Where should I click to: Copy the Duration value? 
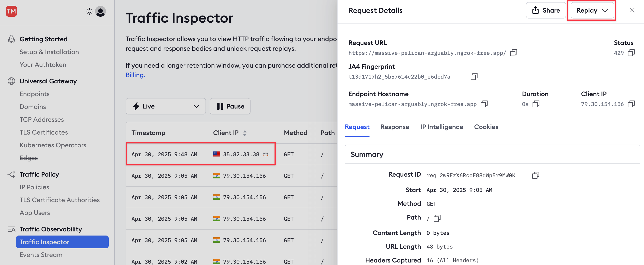click(x=536, y=104)
